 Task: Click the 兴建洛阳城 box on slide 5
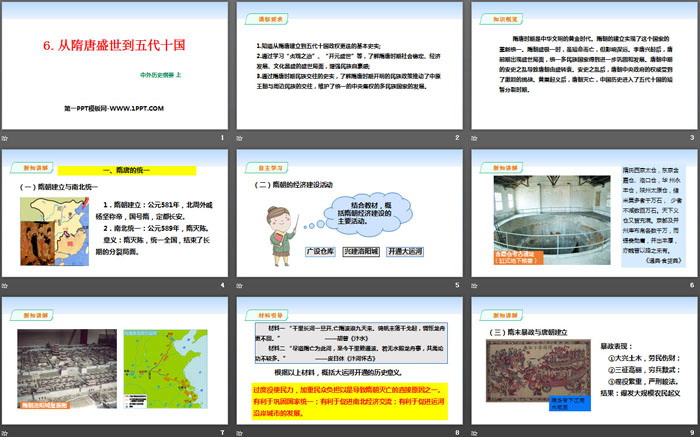point(361,251)
